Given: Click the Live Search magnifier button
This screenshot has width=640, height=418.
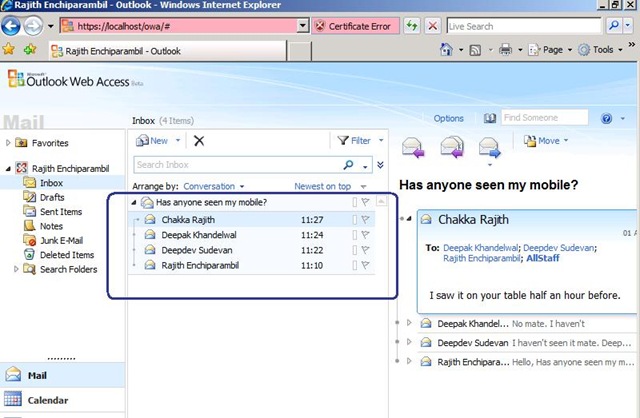Looking at the screenshot, I should [613, 26].
